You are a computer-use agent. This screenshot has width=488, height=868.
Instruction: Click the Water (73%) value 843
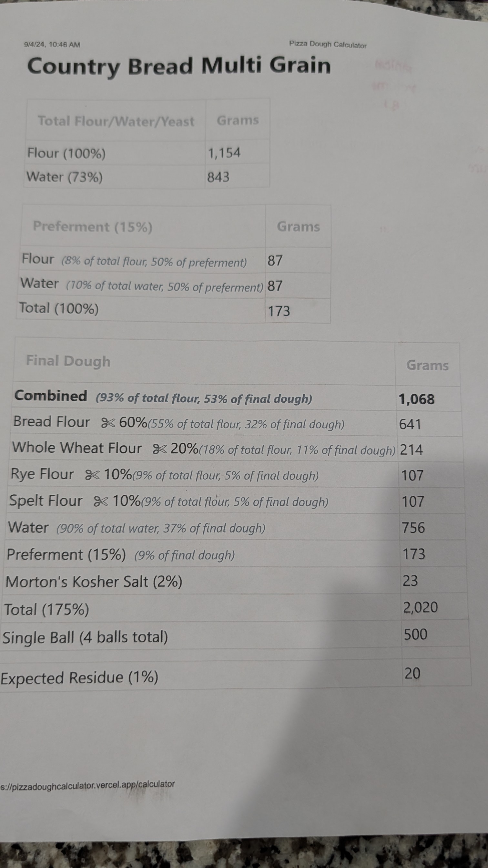click(x=218, y=177)
